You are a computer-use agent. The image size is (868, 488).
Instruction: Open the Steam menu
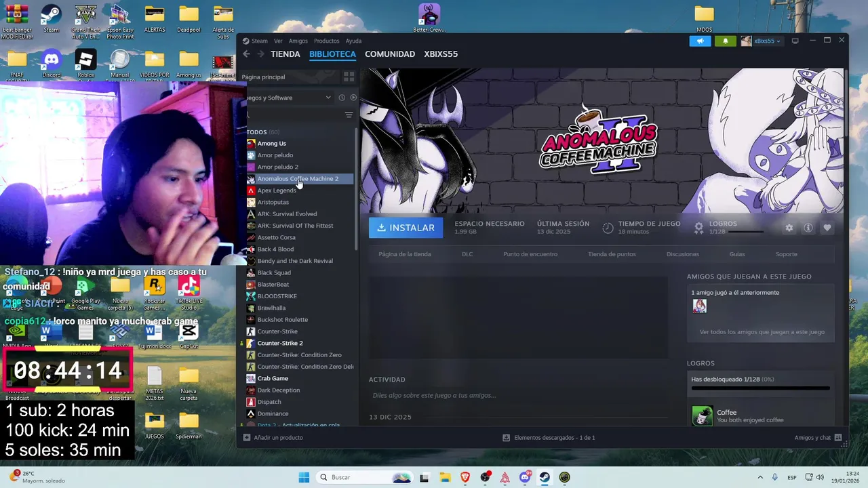pos(256,41)
